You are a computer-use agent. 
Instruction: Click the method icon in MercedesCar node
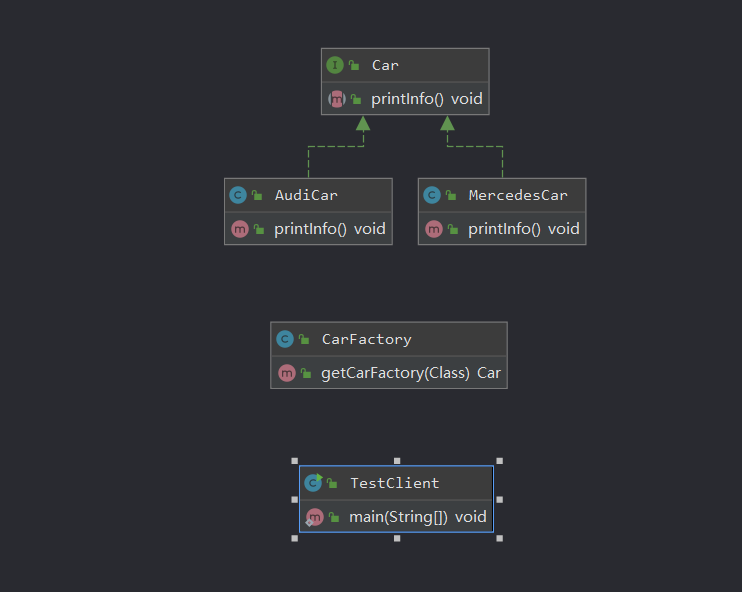pos(434,229)
